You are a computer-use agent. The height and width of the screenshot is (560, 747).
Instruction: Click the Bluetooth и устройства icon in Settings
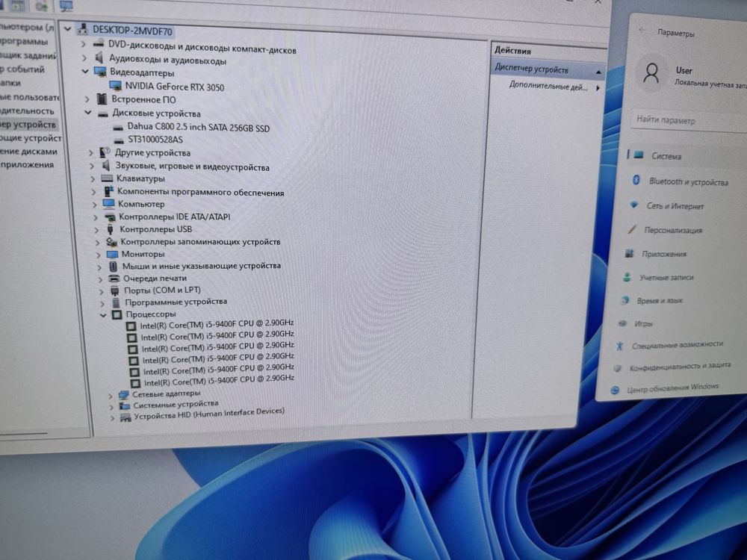tap(636, 180)
